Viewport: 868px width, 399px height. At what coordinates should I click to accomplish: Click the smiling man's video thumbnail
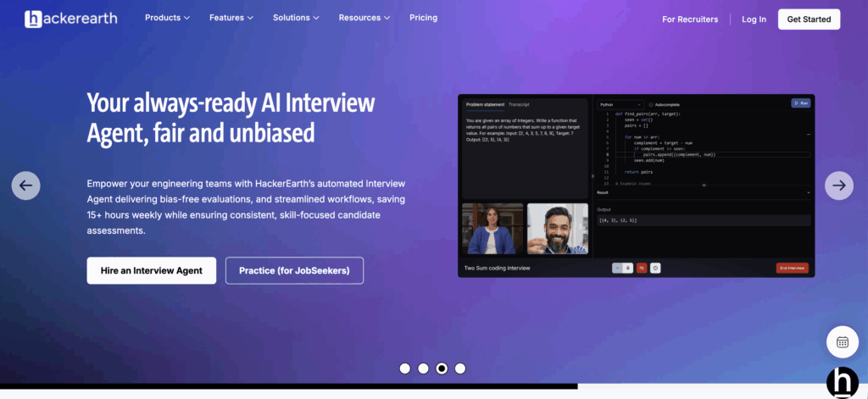pyautogui.click(x=558, y=229)
